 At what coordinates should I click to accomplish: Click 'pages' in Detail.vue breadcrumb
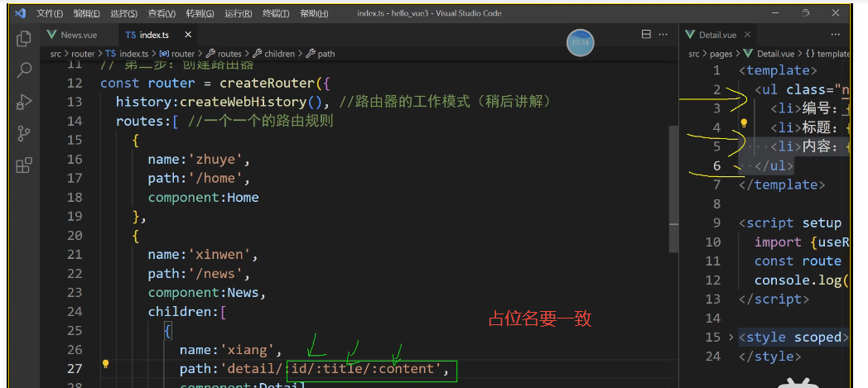pyautogui.click(x=721, y=54)
